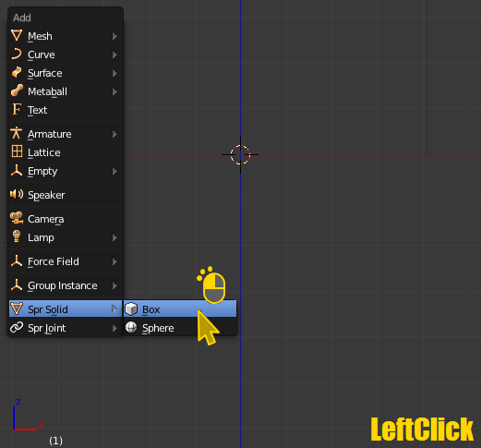Click the Lamp bulb icon

(17, 236)
